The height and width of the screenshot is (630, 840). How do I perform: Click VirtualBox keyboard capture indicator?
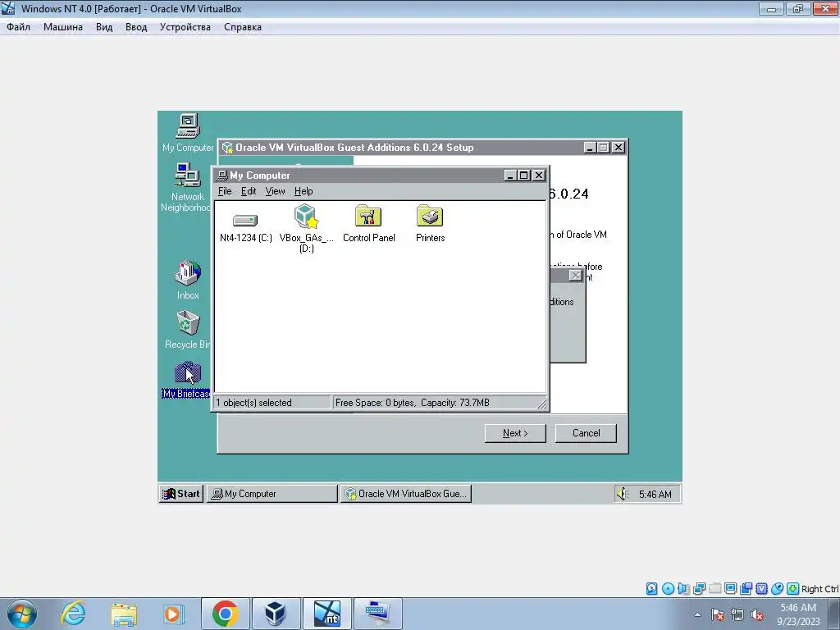point(793,589)
